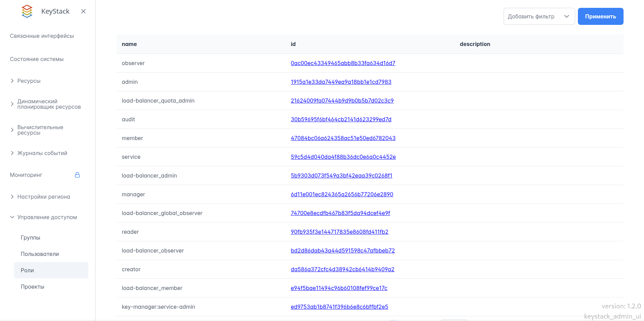Expand Динамический планировщик ресурсов section
The height and width of the screenshot is (321, 644).
[x=49, y=104]
